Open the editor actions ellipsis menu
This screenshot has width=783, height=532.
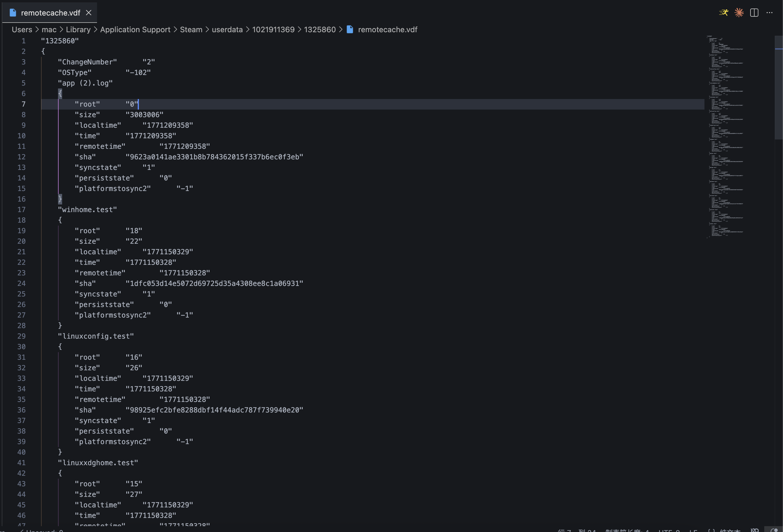[x=769, y=13]
